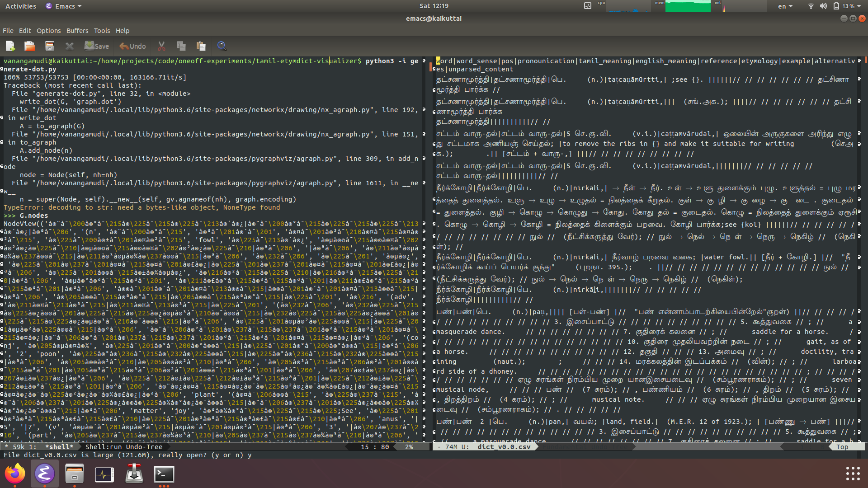Open System Monitor dock icon
The width and height of the screenshot is (868, 488).
coord(104,474)
